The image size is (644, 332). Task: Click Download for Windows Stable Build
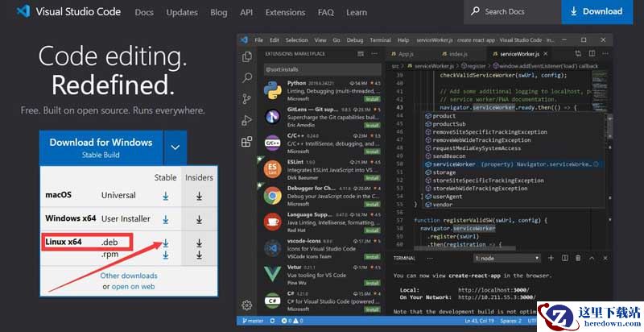pos(101,148)
